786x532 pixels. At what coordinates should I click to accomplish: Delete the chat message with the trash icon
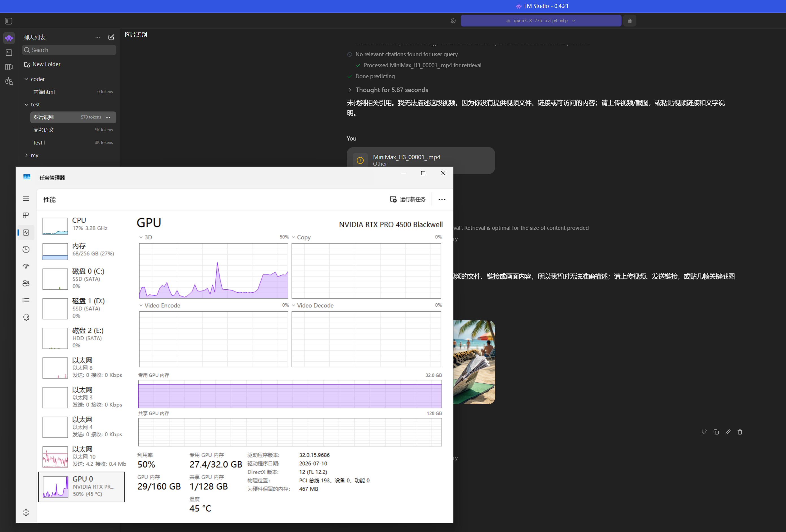coord(740,432)
